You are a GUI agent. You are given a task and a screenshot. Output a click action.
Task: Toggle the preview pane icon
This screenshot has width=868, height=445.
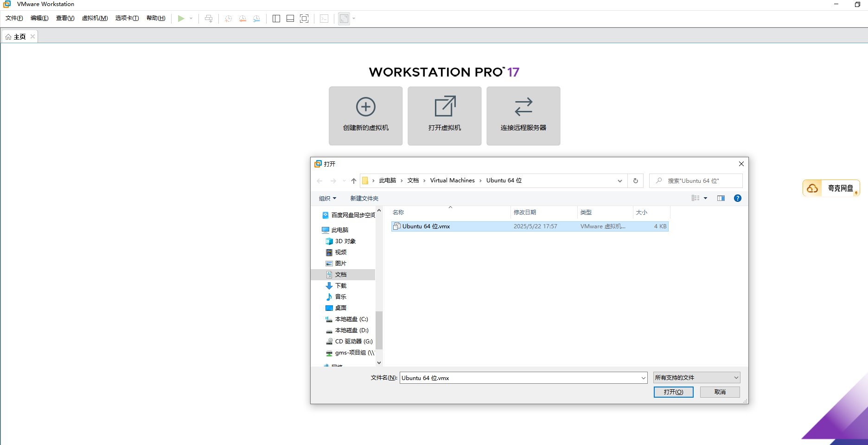tap(721, 198)
